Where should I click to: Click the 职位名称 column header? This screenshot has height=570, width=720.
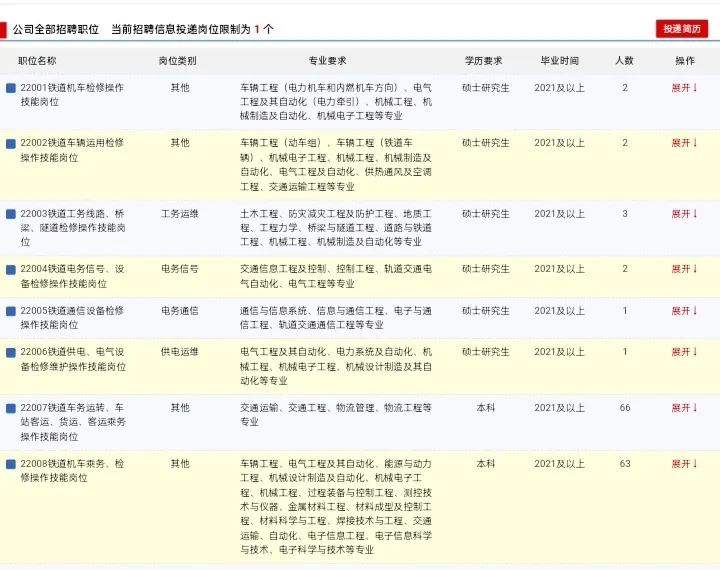[x=37, y=61]
